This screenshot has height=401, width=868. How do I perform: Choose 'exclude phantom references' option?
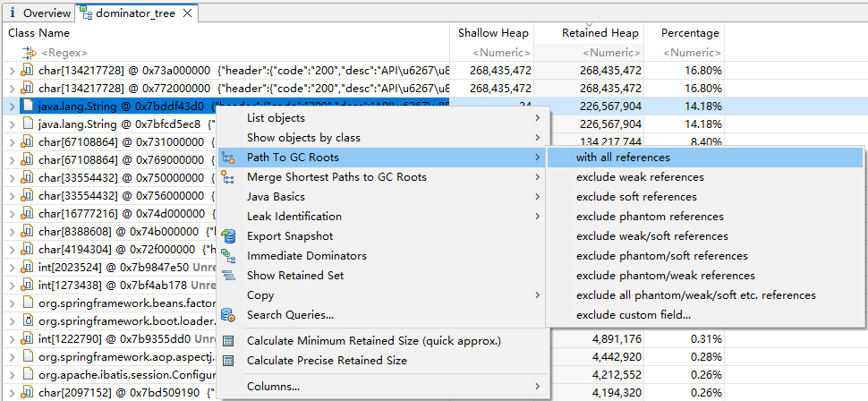[x=705, y=217]
